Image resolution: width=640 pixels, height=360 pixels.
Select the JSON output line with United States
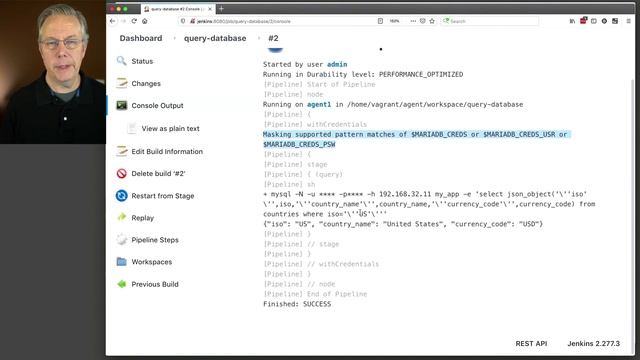click(403, 224)
